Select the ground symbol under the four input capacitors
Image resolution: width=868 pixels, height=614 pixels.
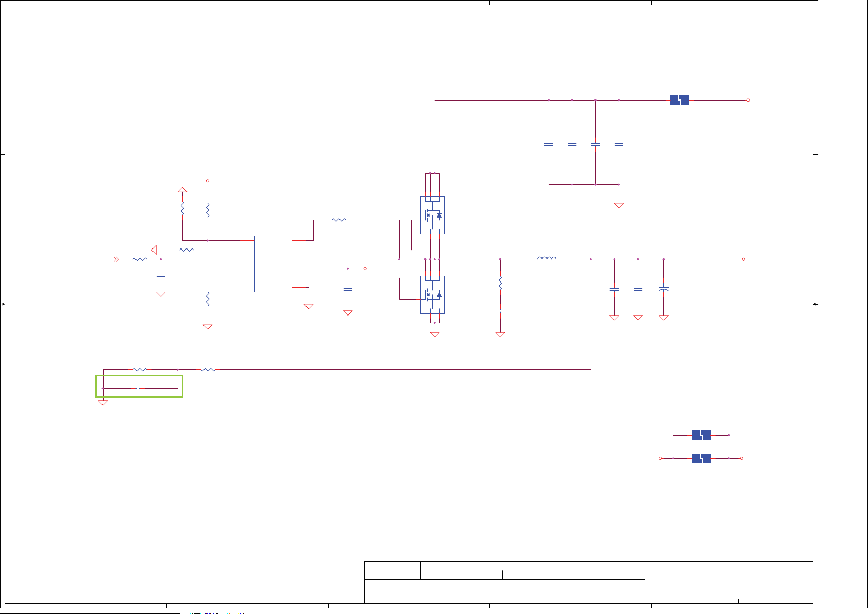pos(619,205)
